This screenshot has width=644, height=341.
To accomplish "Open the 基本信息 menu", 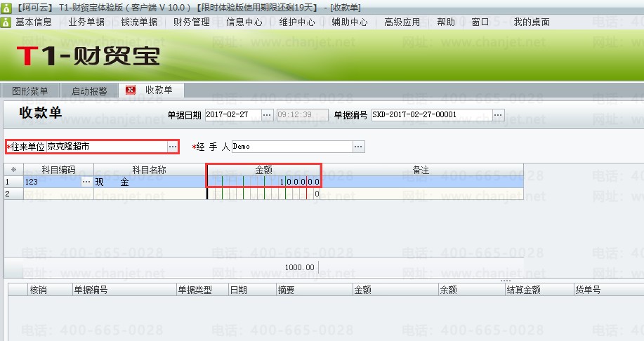I will click(x=34, y=22).
